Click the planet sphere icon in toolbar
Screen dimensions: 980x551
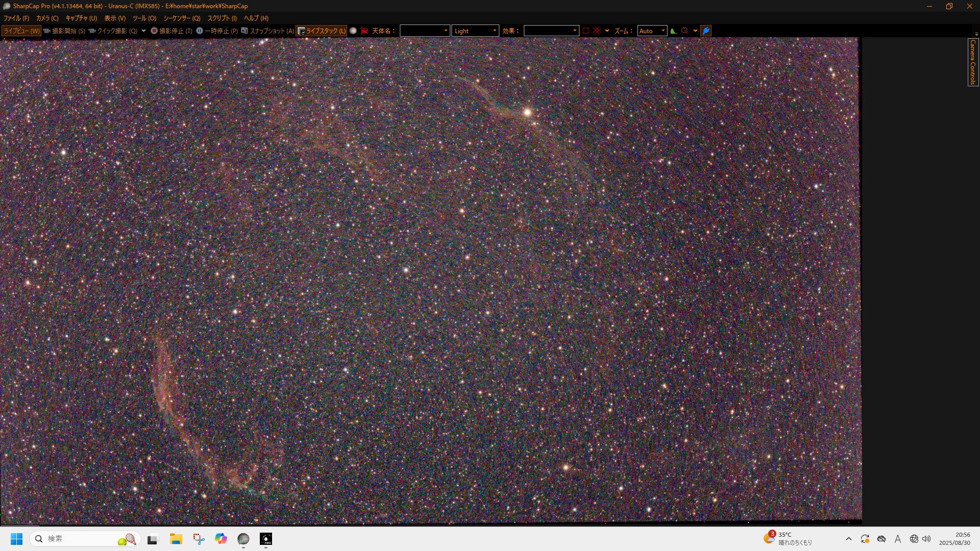click(x=353, y=31)
